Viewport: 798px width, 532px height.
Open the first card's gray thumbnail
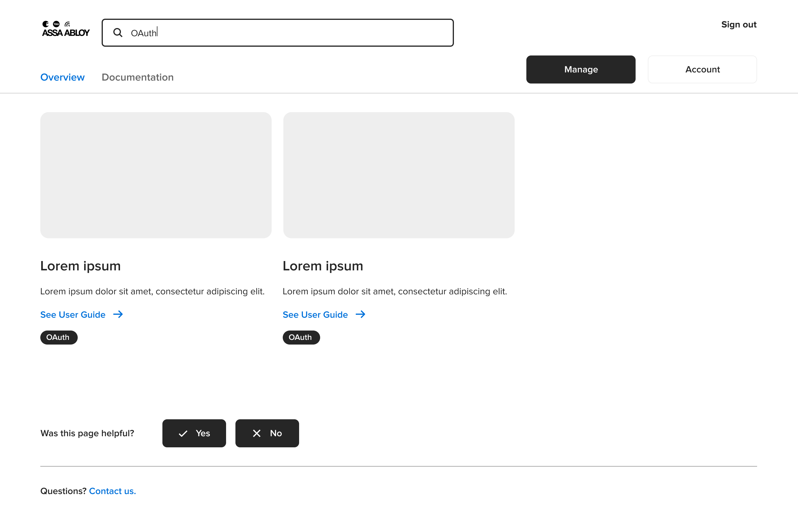coord(156,175)
